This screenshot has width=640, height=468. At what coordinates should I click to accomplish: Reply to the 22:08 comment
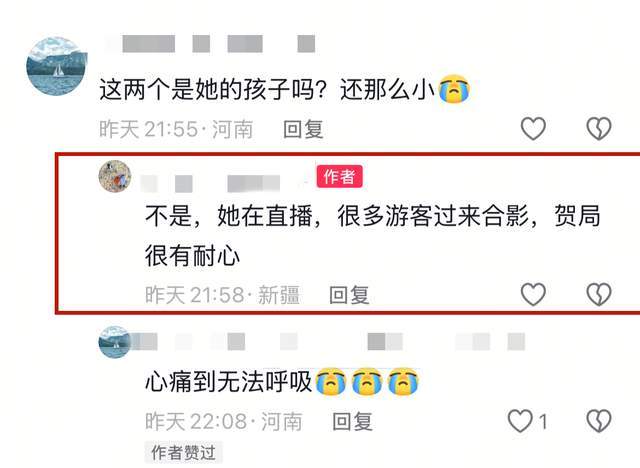[x=353, y=421]
